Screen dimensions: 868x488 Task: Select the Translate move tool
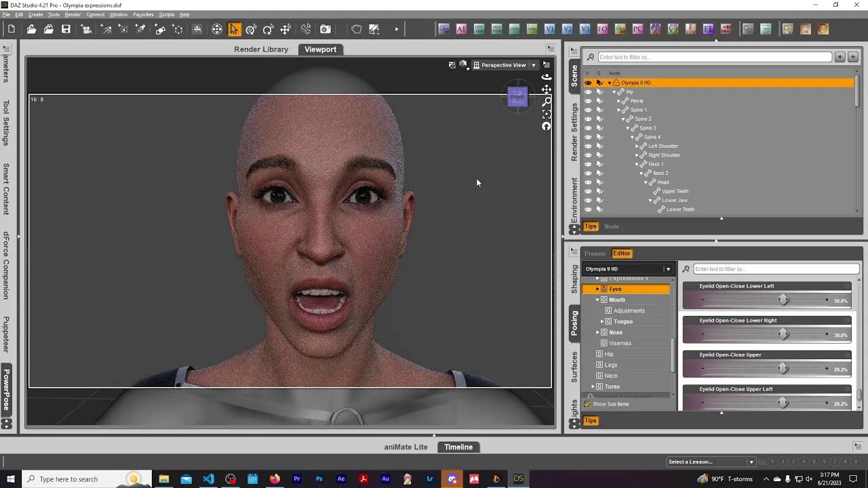click(x=285, y=29)
